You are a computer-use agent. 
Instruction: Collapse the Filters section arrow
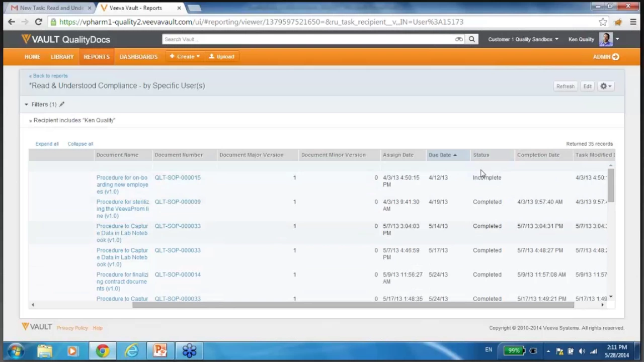(x=26, y=105)
